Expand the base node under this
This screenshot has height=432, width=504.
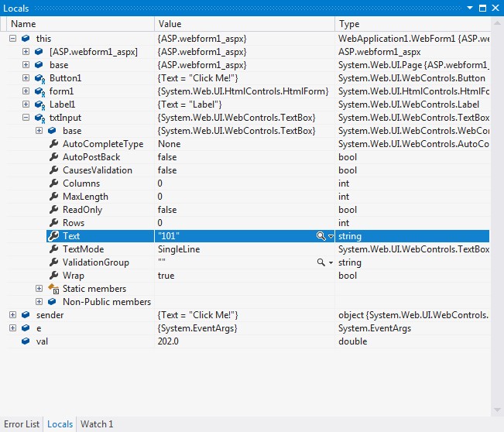26,65
